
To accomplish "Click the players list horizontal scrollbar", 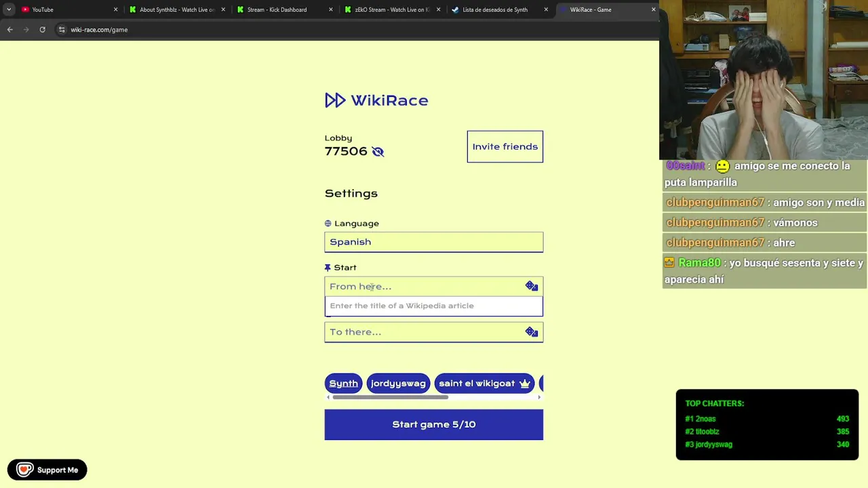I will point(391,397).
